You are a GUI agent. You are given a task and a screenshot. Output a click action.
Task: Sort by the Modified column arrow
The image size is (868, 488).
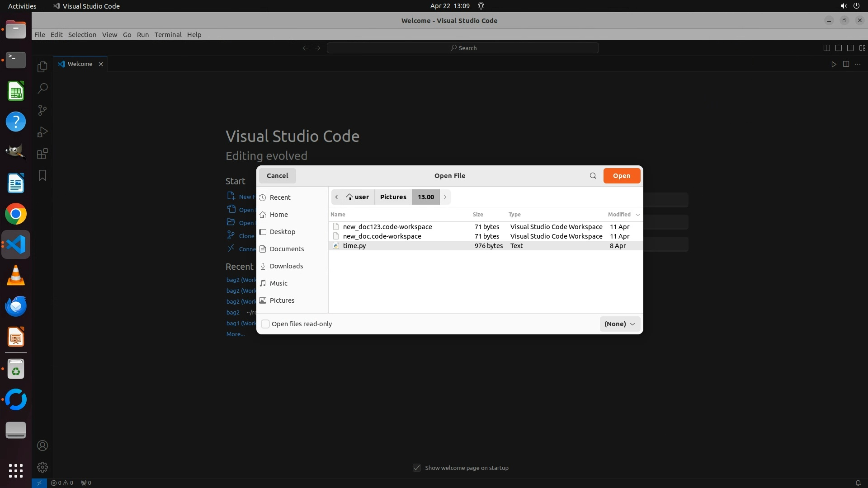coord(637,215)
